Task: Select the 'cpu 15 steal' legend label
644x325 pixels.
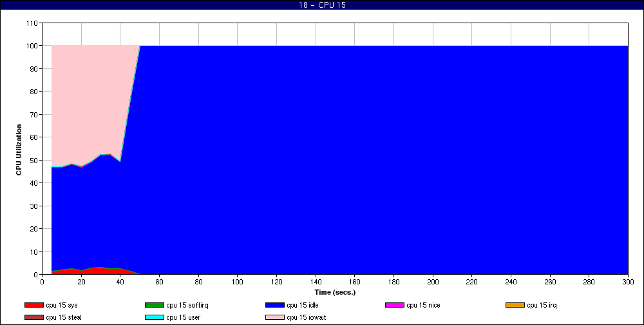Action: 64,318
